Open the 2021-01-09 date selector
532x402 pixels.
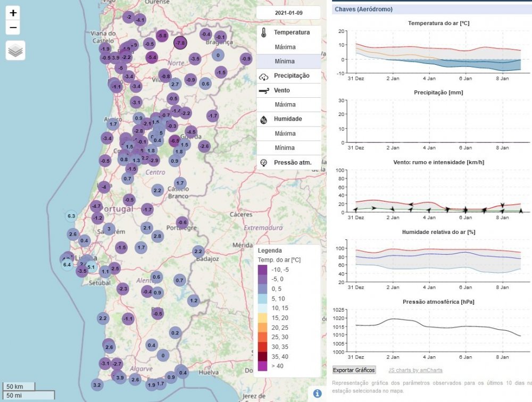(288, 12)
